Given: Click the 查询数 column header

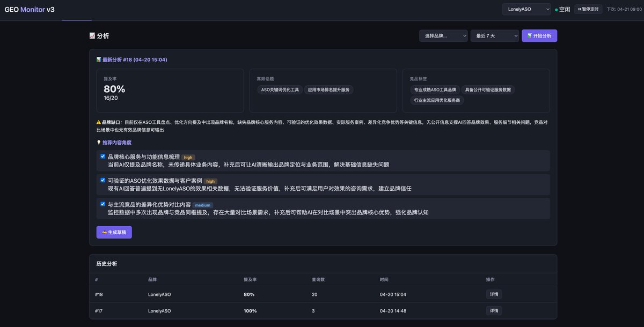Looking at the screenshot, I should pyautogui.click(x=318, y=279).
